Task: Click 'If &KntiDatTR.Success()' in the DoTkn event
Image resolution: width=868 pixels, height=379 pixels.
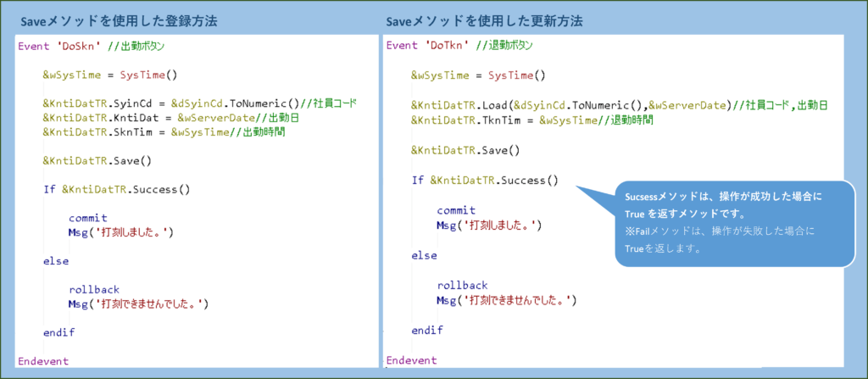Action: [x=485, y=180]
